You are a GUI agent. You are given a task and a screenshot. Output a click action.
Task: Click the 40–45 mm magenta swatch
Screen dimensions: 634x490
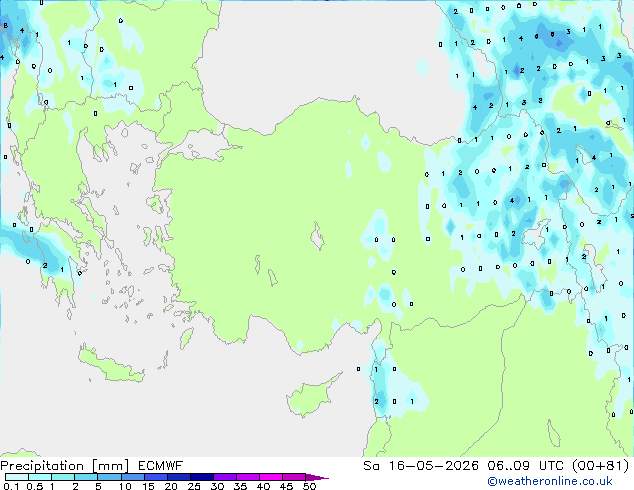[x=271, y=477]
